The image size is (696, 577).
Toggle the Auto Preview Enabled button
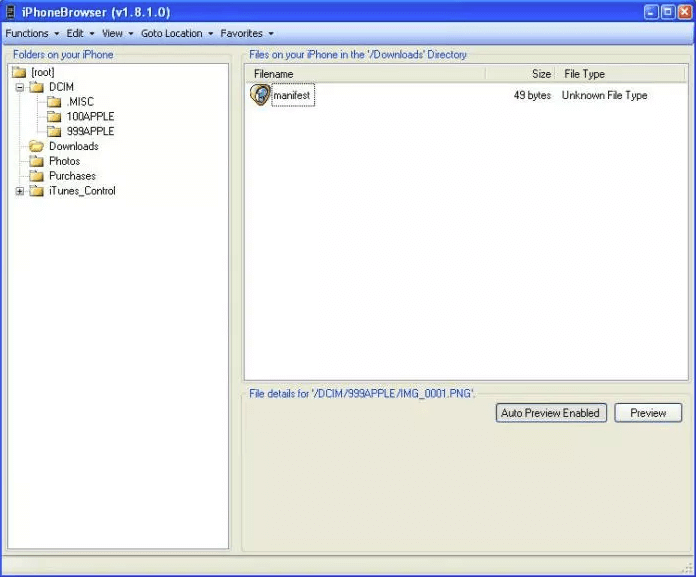(x=551, y=413)
